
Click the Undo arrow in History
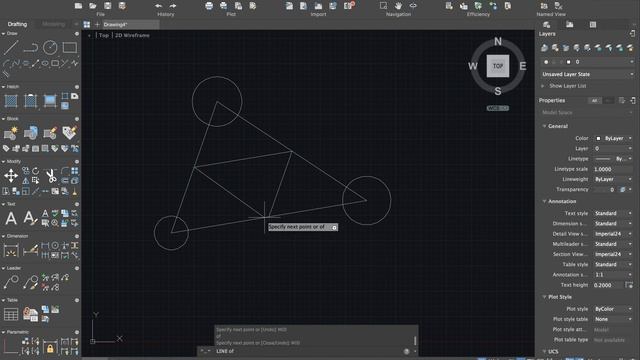pos(158,6)
